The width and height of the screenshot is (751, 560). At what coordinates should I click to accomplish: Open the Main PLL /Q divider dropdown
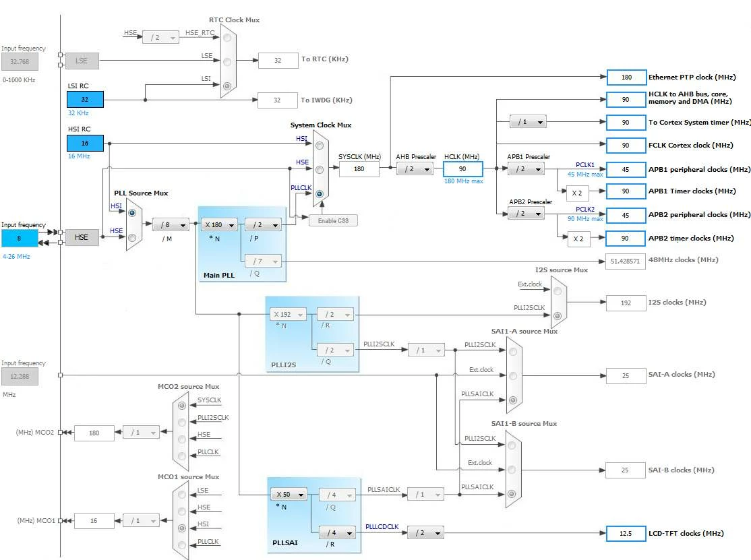[x=263, y=261]
